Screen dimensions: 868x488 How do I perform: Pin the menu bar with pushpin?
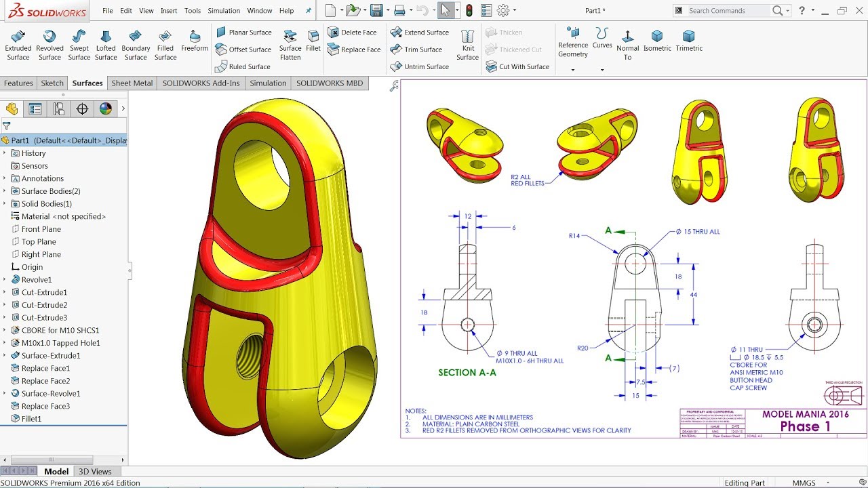[309, 11]
